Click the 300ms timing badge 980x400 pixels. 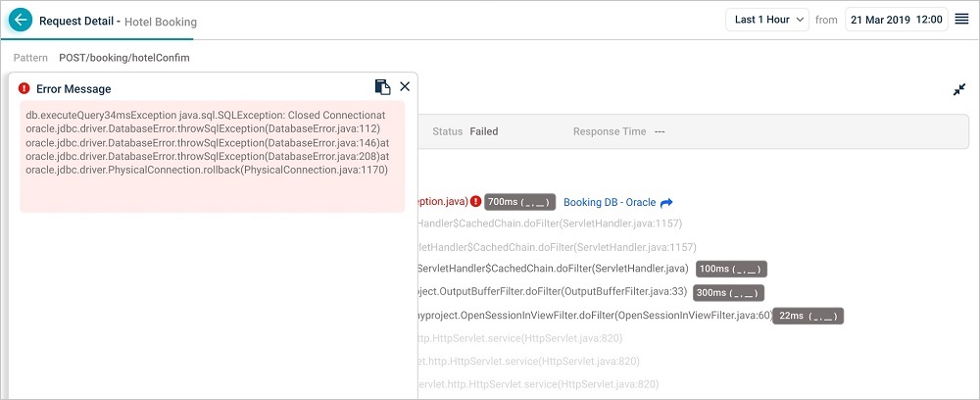click(728, 292)
